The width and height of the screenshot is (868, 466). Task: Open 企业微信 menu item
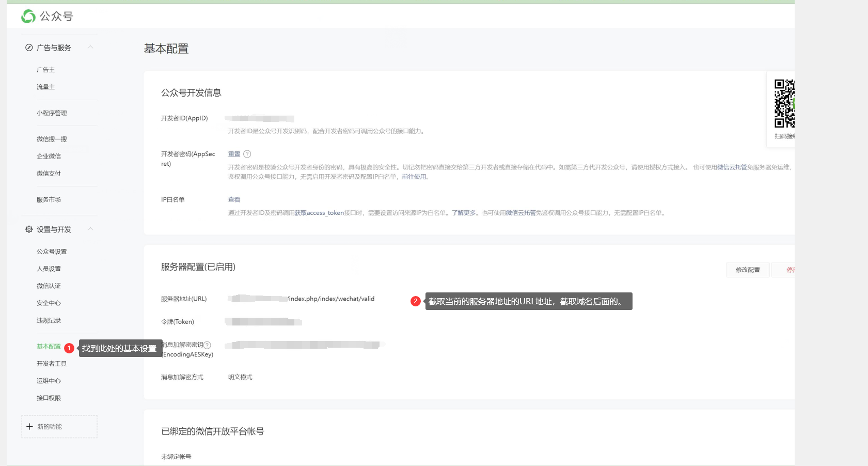tap(49, 156)
